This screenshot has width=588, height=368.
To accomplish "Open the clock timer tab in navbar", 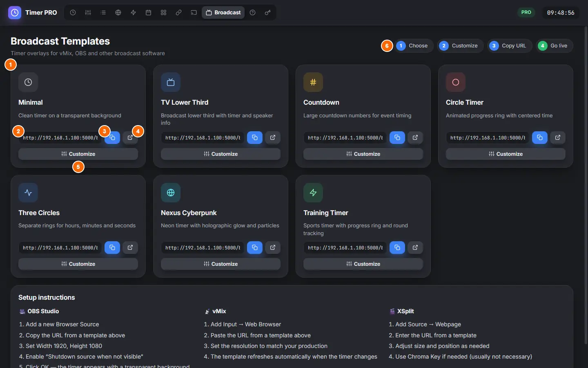I will 73,13.
